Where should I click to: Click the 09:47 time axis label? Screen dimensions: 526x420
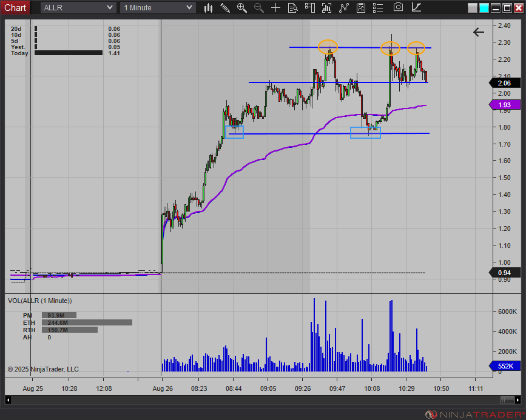(x=337, y=388)
